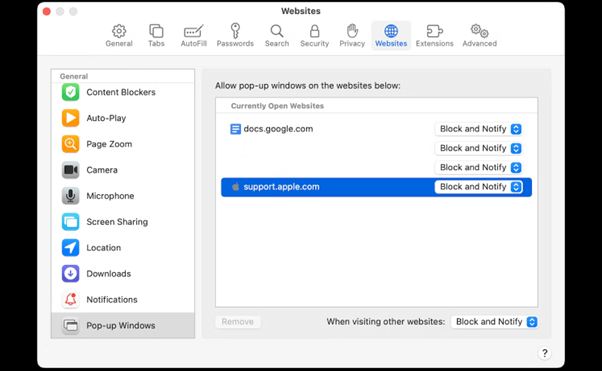
Task: Open the 'When visiting other websites' dropdown
Action: coord(494,321)
